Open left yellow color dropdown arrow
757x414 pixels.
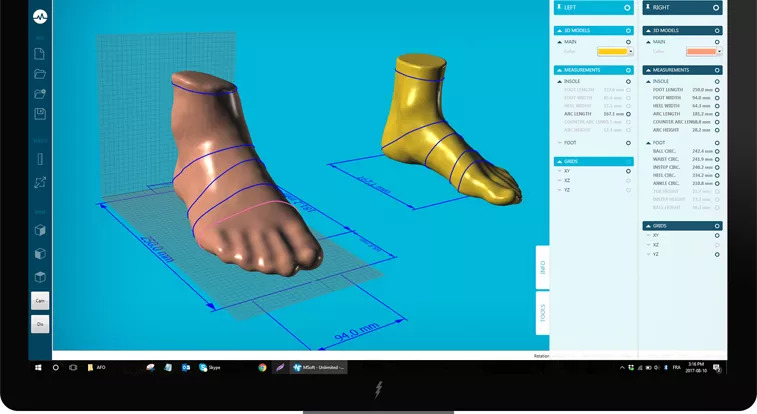[x=631, y=51]
